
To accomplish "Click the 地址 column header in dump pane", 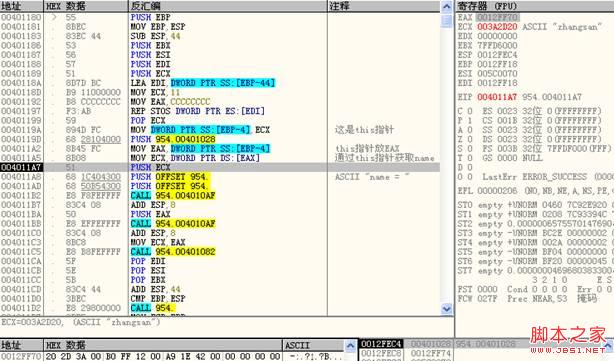I will click(x=22, y=345).
